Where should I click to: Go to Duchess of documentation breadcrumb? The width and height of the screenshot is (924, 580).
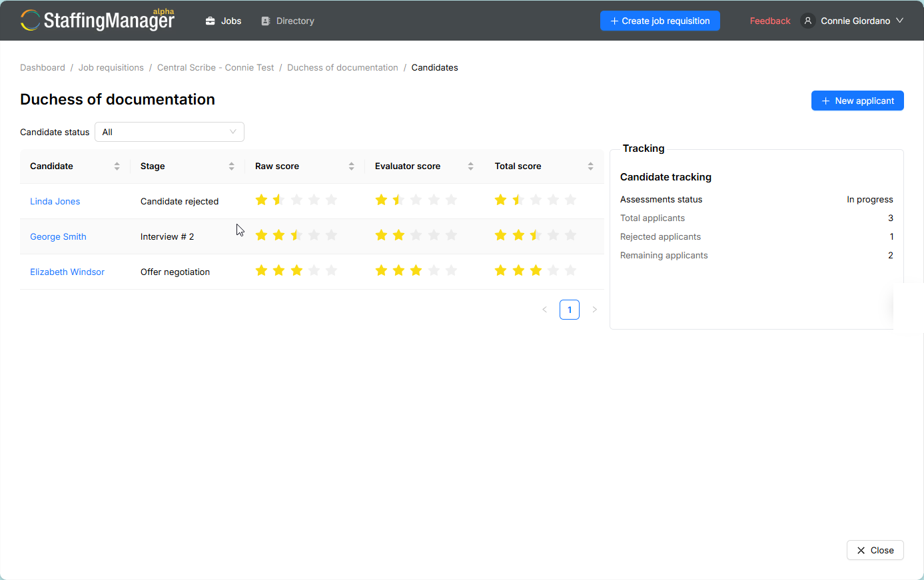(x=342, y=67)
